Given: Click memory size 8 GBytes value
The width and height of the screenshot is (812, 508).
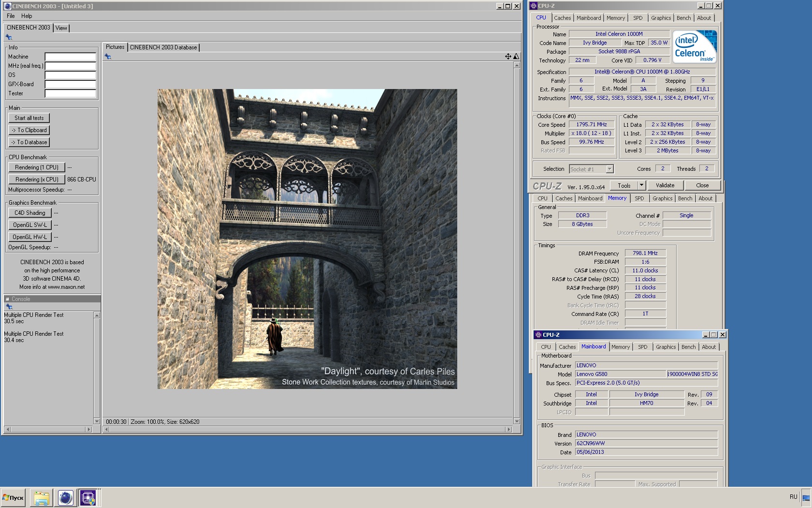Looking at the screenshot, I should point(582,224).
